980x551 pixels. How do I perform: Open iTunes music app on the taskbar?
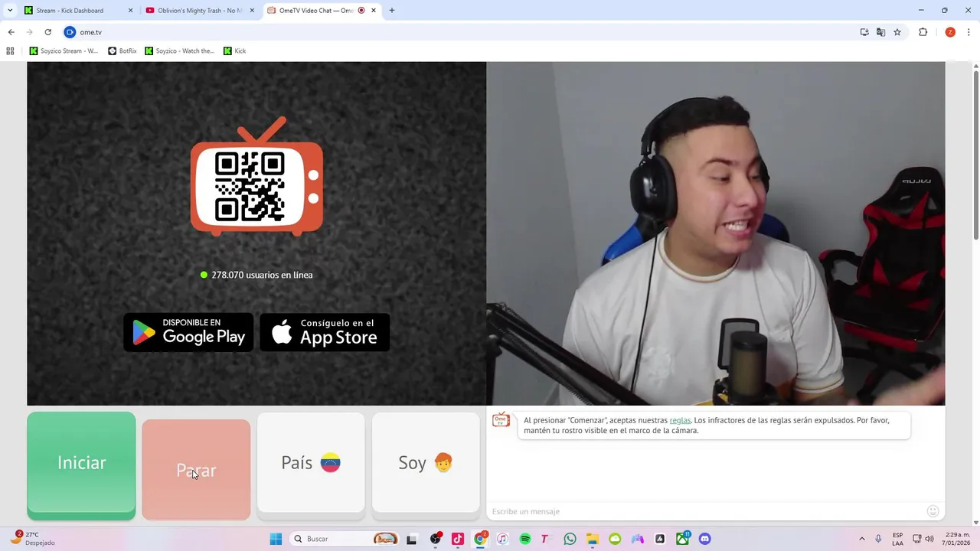coord(502,539)
